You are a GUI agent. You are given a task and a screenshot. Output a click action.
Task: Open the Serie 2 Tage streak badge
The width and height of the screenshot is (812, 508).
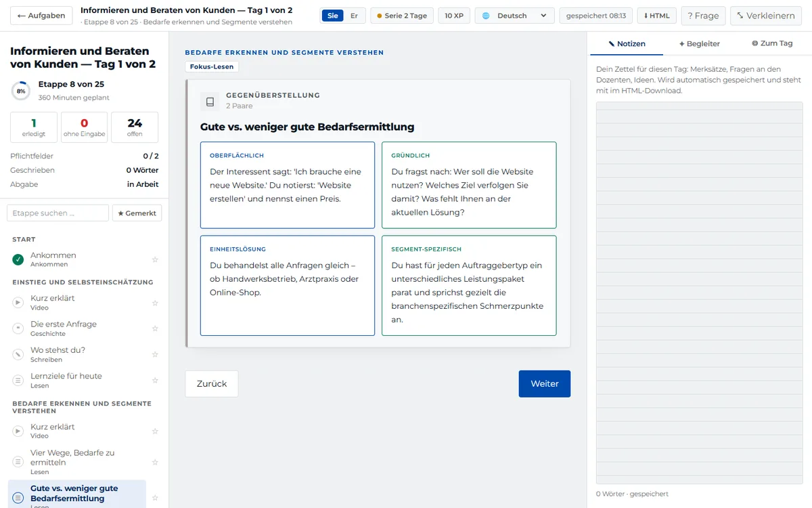pos(402,16)
